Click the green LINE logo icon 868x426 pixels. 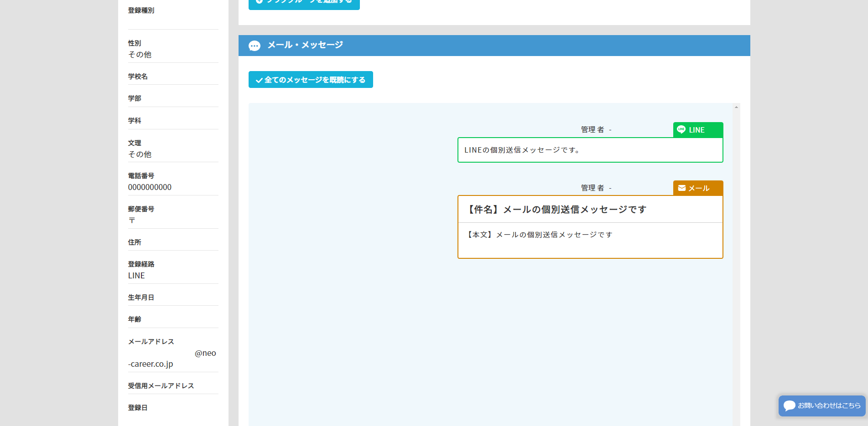click(x=681, y=129)
